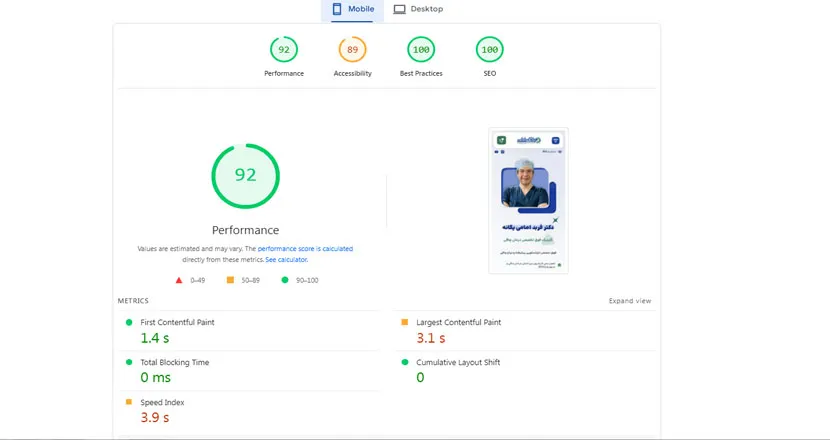Click the large 92 Performance gauge
The height and width of the screenshot is (440, 830).
click(245, 176)
